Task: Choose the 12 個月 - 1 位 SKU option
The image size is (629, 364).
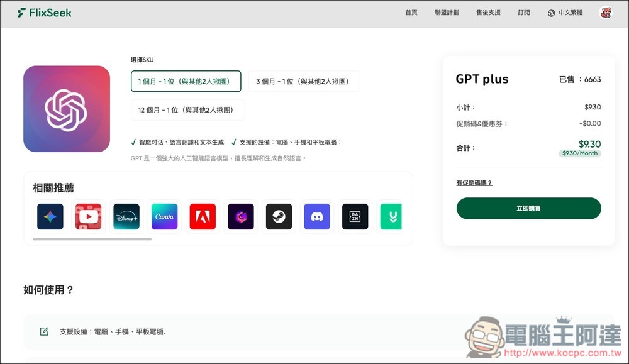Action: pos(186,109)
